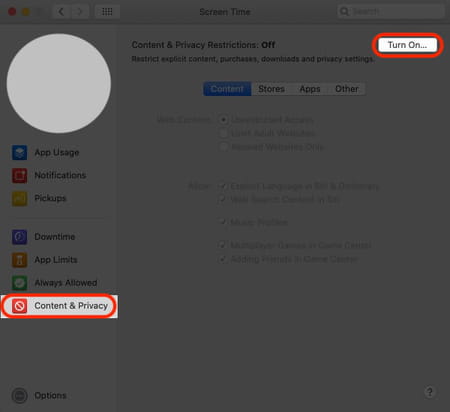Switch to the Stores tab

click(271, 89)
